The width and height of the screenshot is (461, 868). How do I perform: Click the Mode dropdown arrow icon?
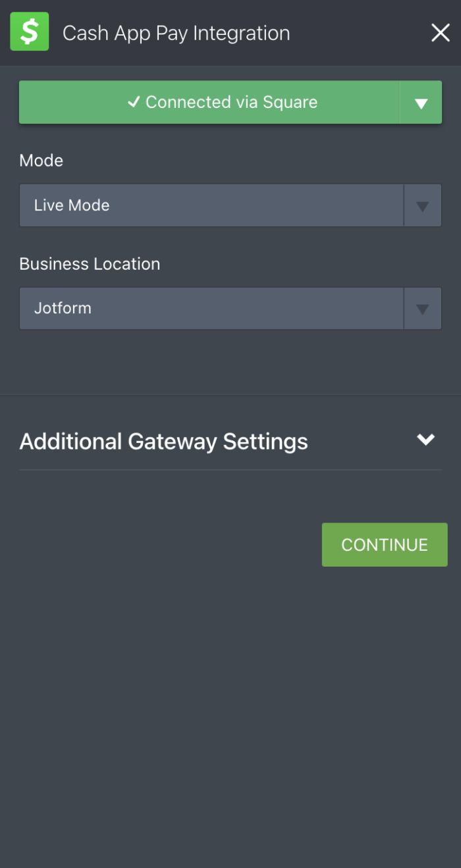(x=421, y=205)
